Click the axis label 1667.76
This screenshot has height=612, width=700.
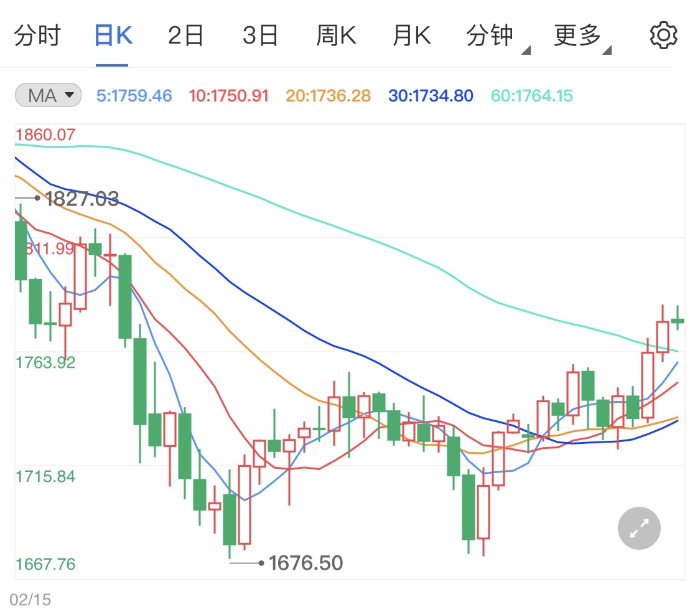(45, 564)
